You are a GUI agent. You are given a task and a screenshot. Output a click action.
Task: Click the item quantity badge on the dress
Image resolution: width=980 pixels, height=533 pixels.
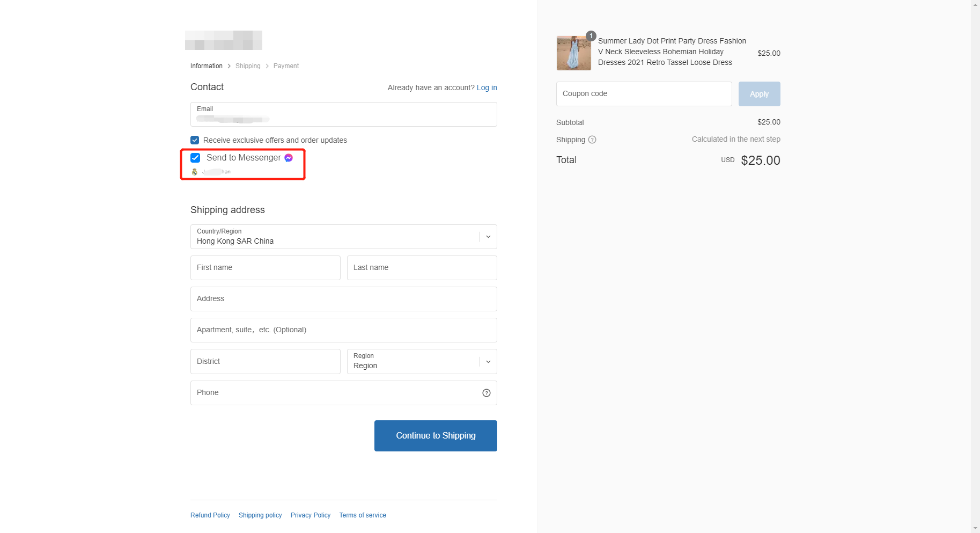591,36
